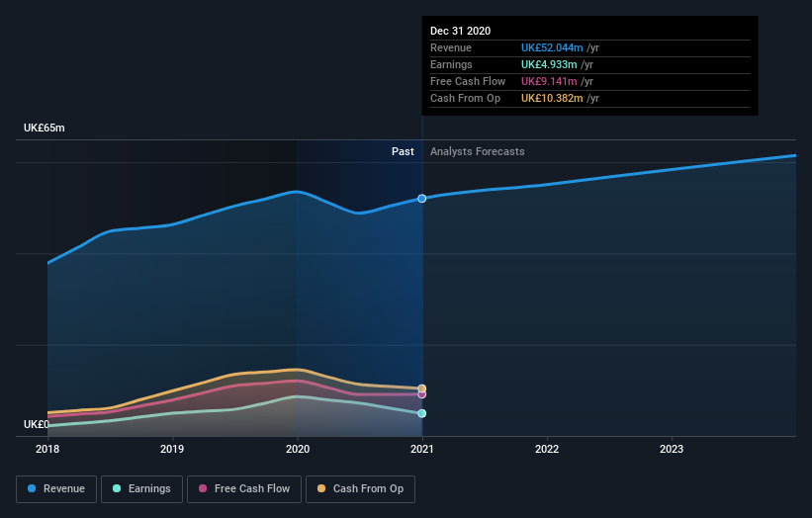812x518 pixels.
Task: Click the Dec 31 2020 tooltip date
Action: [x=460, y=31]
